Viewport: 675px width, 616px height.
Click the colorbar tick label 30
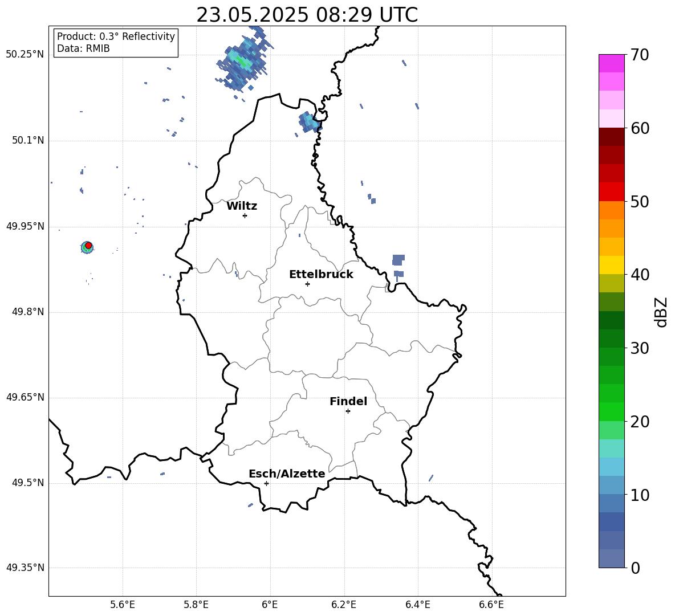(x=640, y=348)
